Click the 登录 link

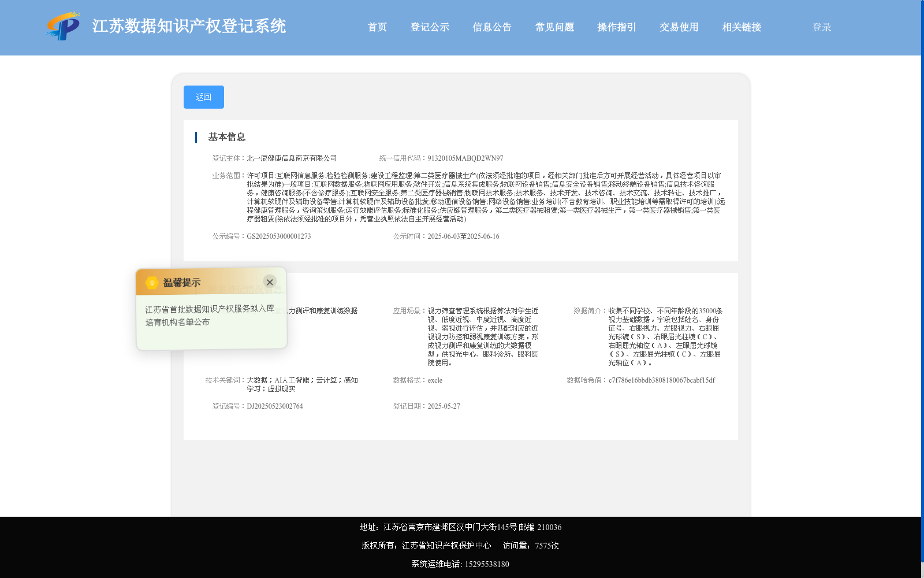coord(822,27)
